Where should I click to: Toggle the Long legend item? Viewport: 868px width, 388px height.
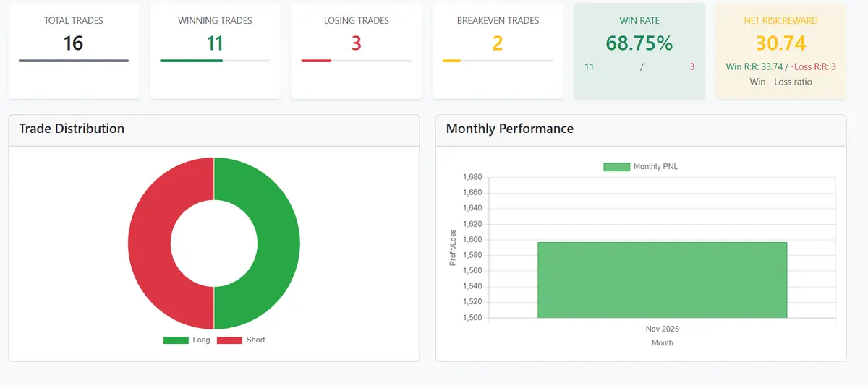tap(187, 340)
